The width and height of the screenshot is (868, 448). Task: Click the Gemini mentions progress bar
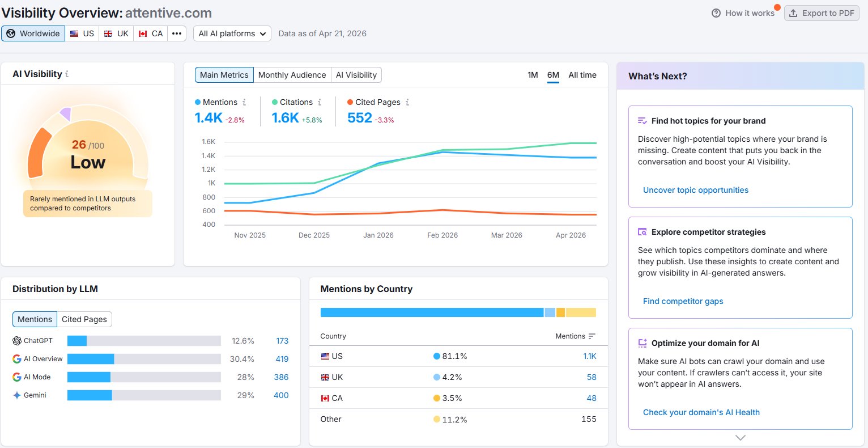(x=144, y=395)
